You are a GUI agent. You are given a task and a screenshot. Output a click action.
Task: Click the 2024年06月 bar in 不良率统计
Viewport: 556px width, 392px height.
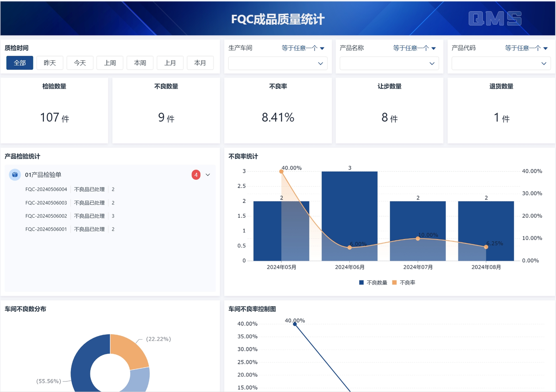point(350,216)
